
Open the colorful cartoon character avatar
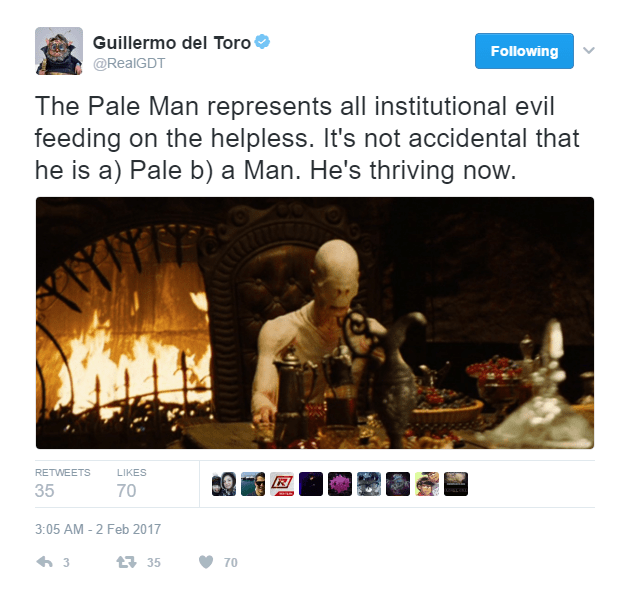click(427, 484)
